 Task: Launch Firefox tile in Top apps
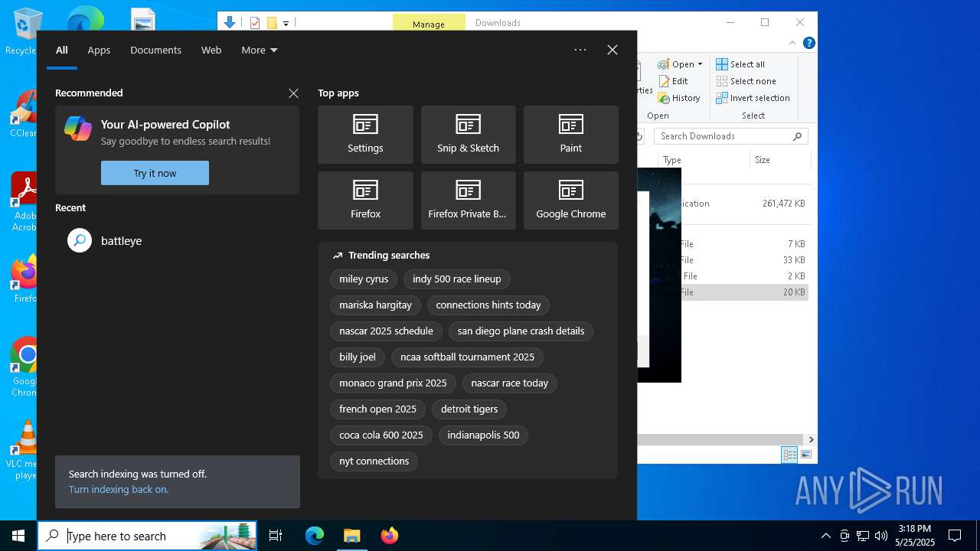coord(365,201)
